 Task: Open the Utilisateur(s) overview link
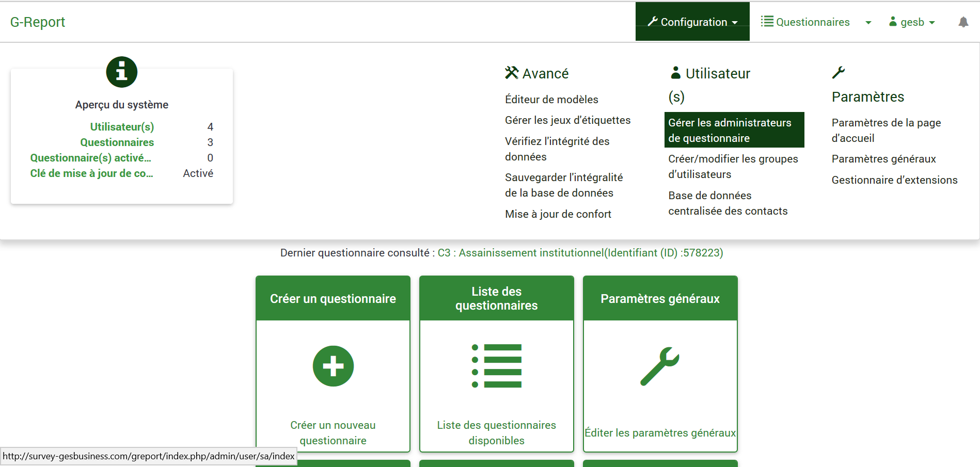[122, 127]
